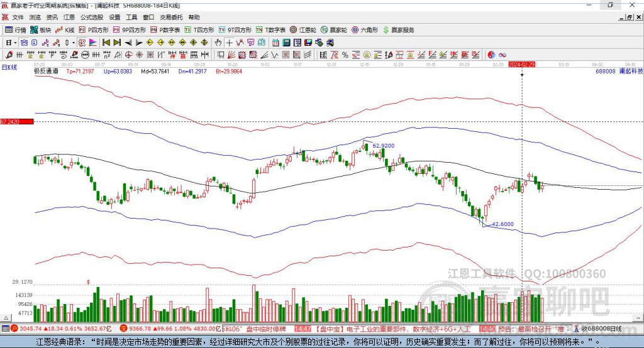Open 六角形 hexagon tool

coord(365,30)
